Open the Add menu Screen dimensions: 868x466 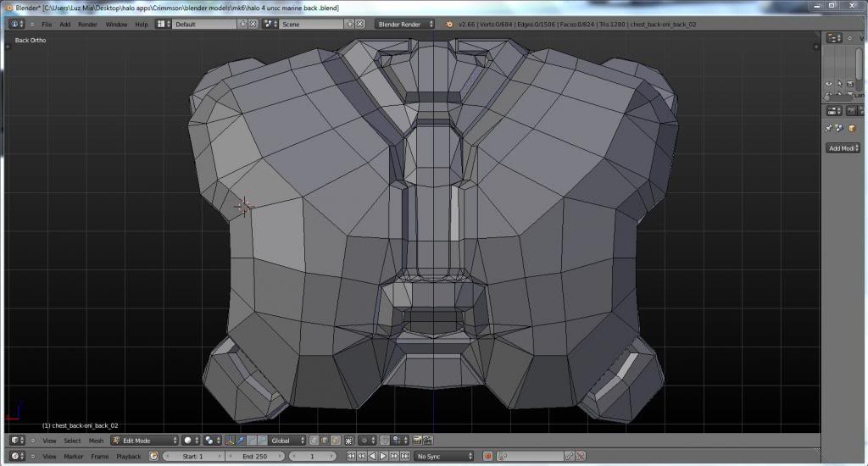[x=64, y=25]
